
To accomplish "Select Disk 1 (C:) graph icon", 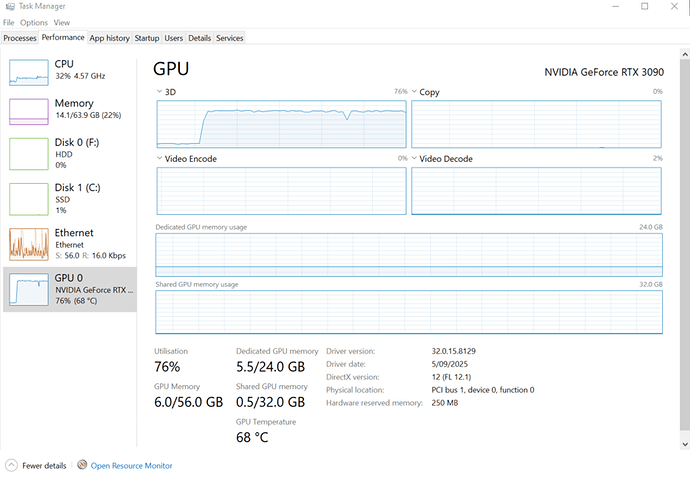I will pos(29,197).
